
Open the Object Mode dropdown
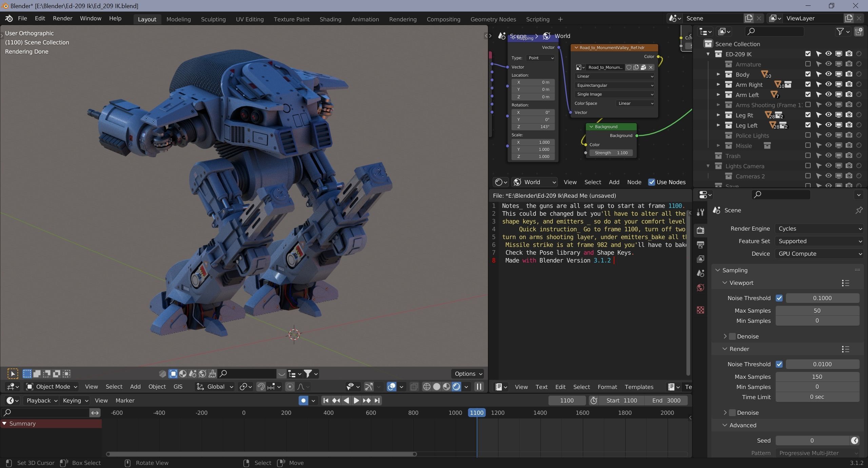(52, 387)
